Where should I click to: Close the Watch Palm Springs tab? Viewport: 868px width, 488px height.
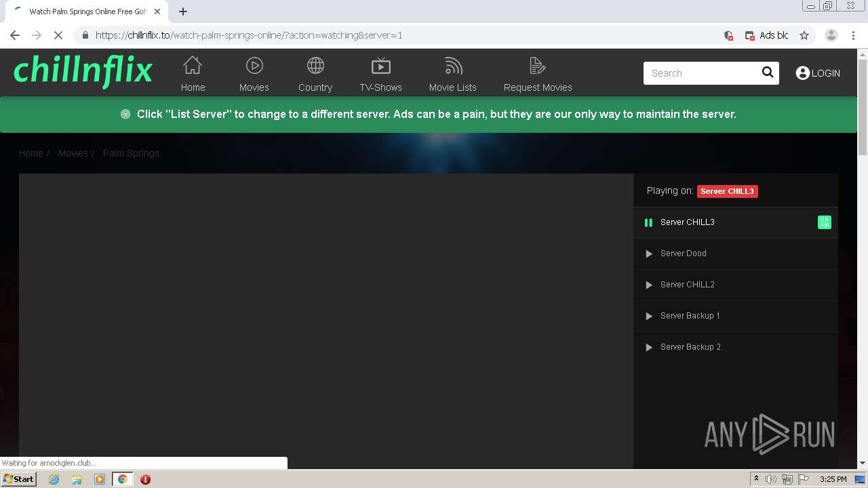[x=157, y=12]
